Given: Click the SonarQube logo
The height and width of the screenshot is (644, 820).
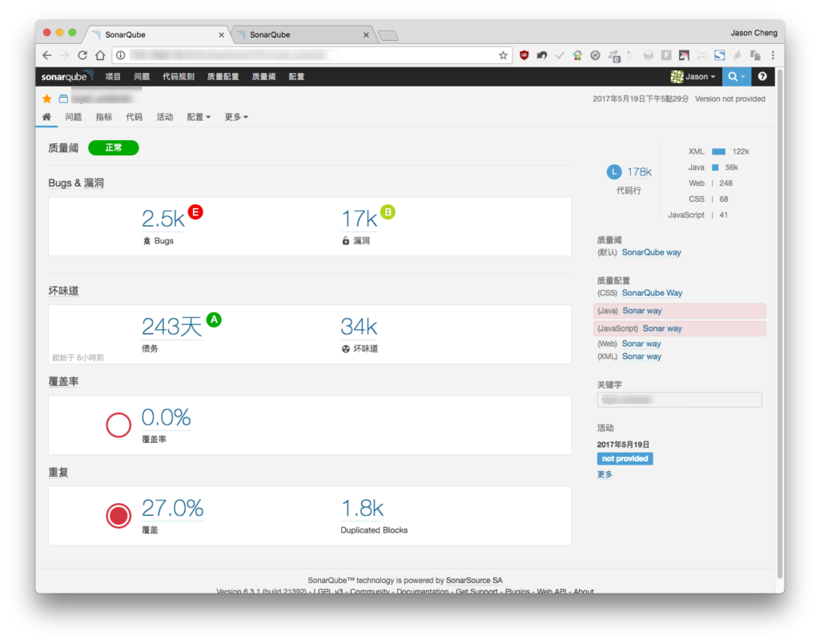Looking at the screenshot, I should coord(67,76).
